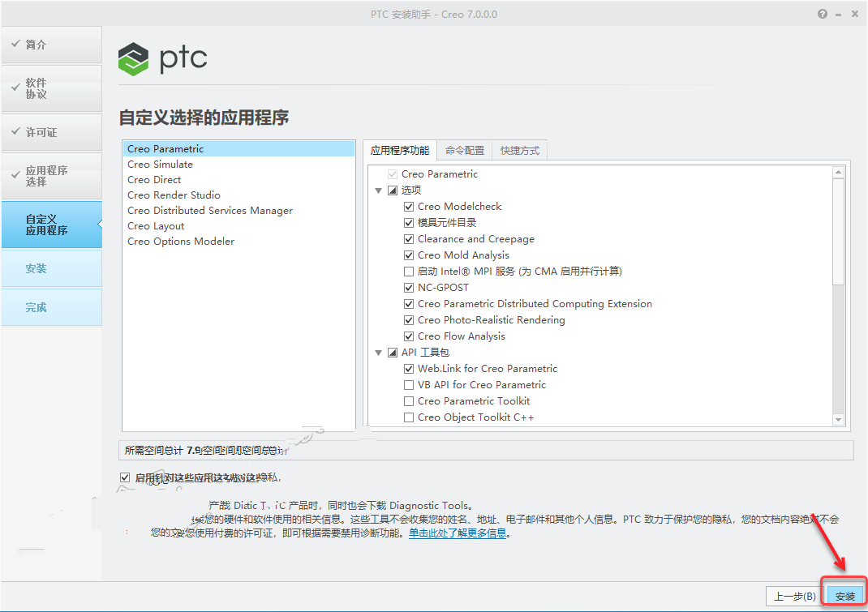Click the PTC logo
868x612 pixels.
click(163, 58)
